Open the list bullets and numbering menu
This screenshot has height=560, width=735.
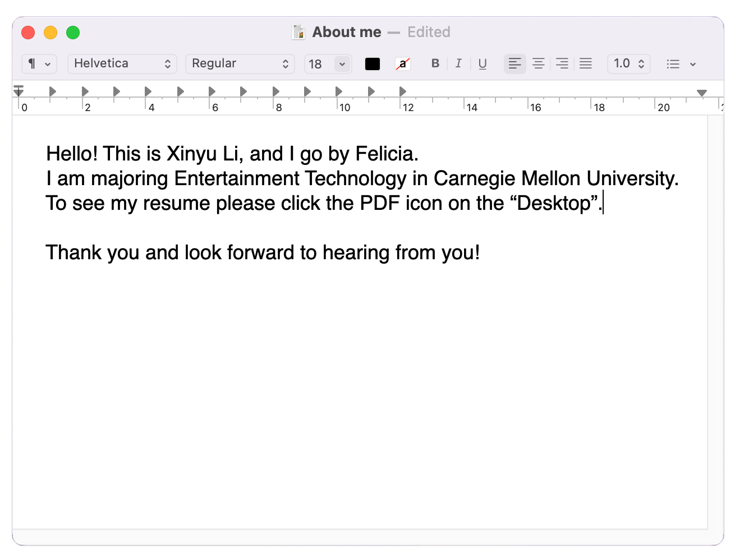tap(681, 64)
